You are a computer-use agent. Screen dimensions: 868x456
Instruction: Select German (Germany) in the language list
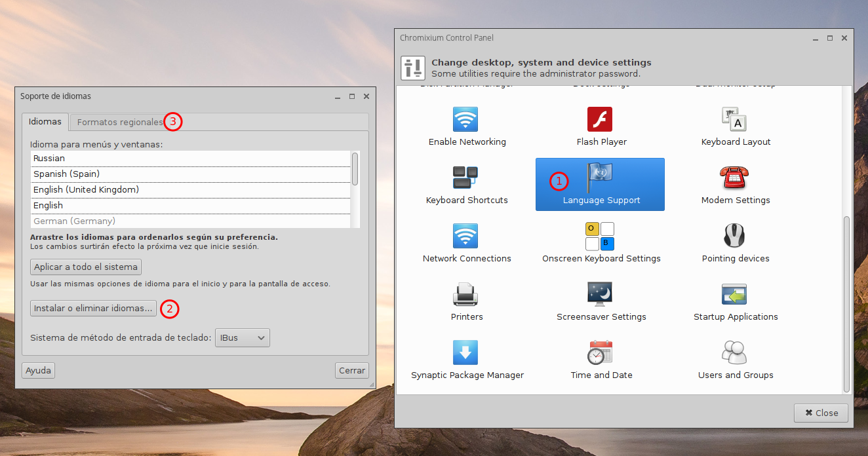pos(190,221)
